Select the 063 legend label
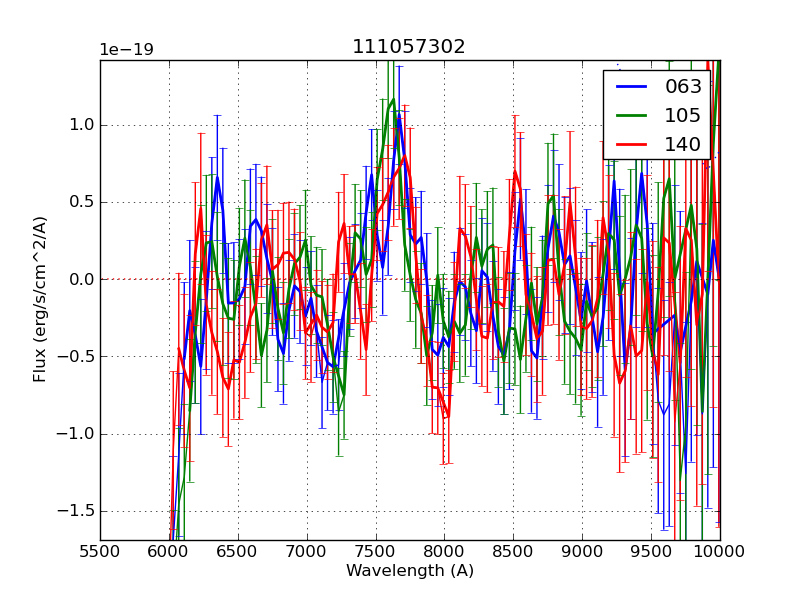This screenshot has height=600, width=800. click(683, 87)
